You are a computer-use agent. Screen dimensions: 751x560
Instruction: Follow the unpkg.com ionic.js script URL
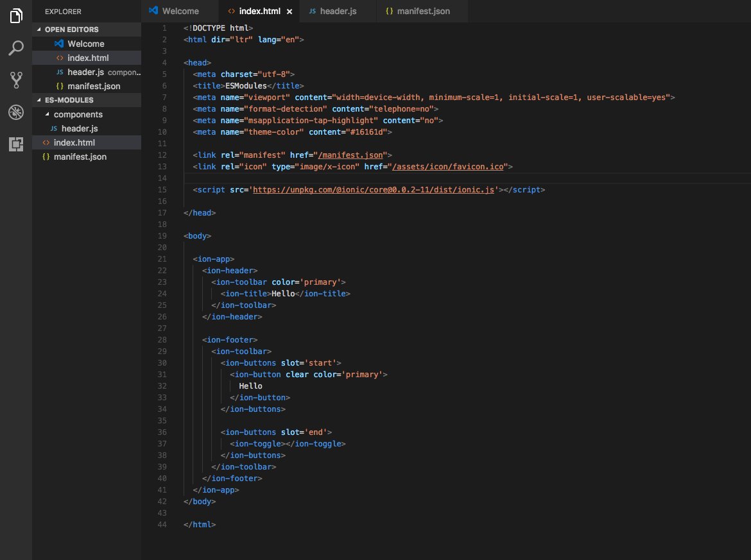click(x=373, y=189)
